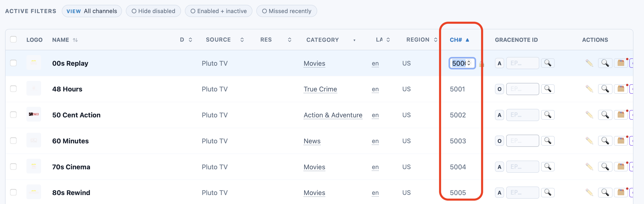Sort the table by NAME column

coord(65,40)
